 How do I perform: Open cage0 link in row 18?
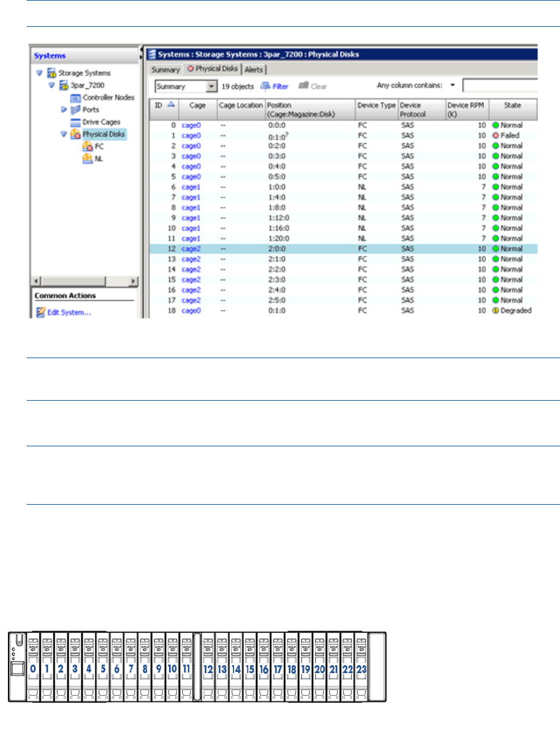pos(191,311)
